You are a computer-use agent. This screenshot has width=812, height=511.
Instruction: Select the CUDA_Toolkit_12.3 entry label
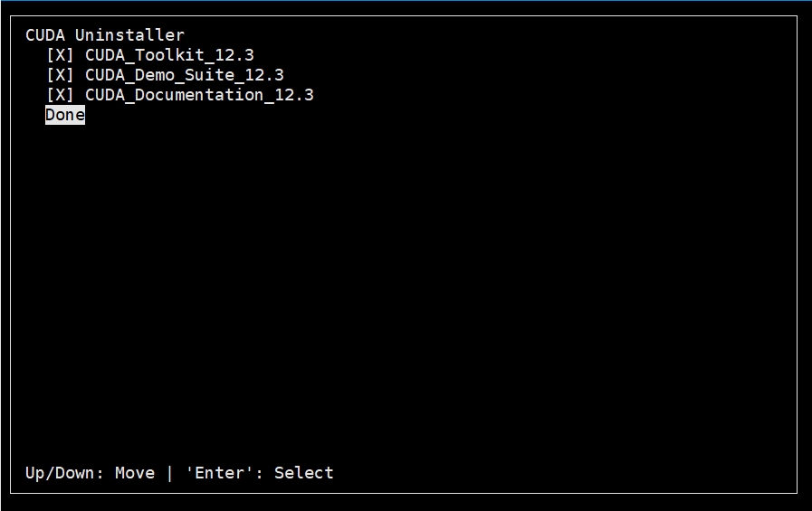pos(169,55)
